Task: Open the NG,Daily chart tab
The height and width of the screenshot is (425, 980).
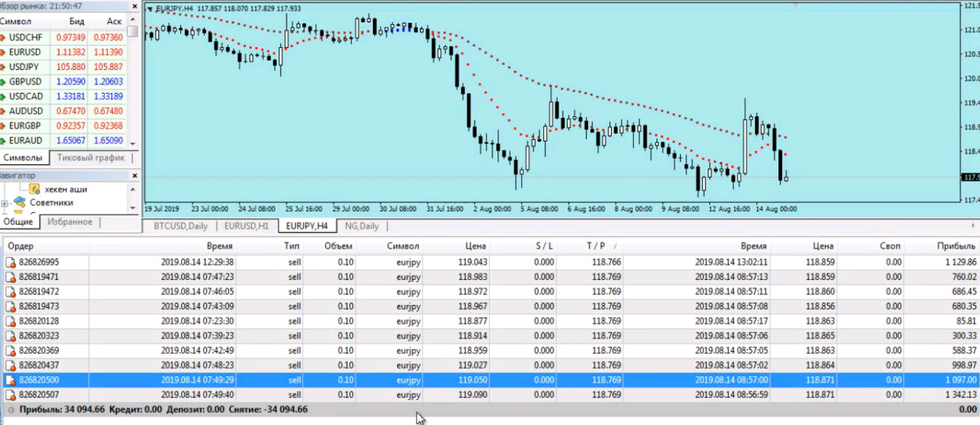Action: (361, 226)
